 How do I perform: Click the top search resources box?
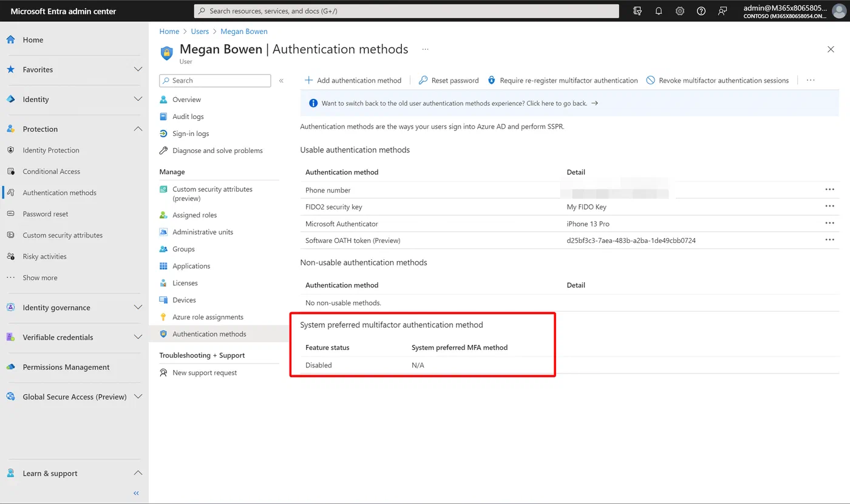coord(406,11)
